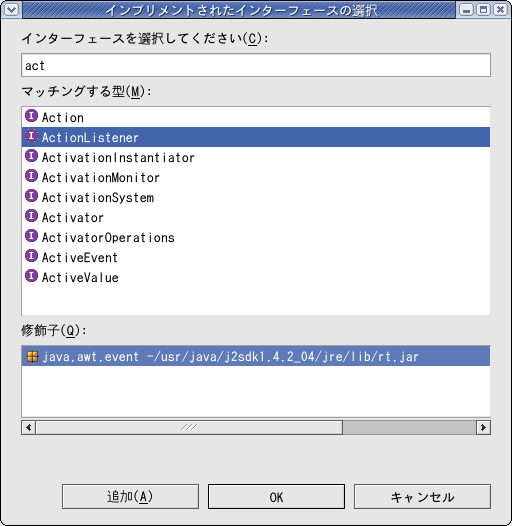Image resolution: width=512 pixels, height=526 pixels.
Task: Click the 追加(A) button
Action: (x=130, y=496)
